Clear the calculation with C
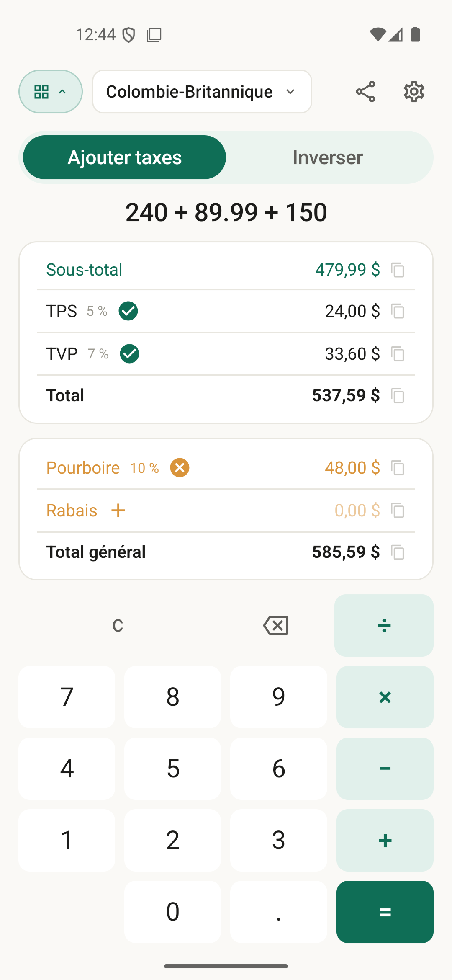 pos(118,626)
